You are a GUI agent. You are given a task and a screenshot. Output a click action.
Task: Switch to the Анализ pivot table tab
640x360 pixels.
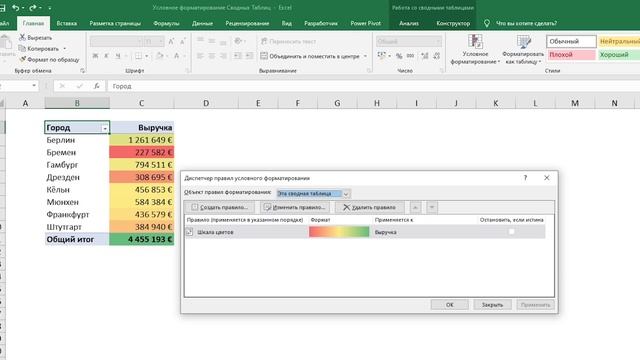409,23
